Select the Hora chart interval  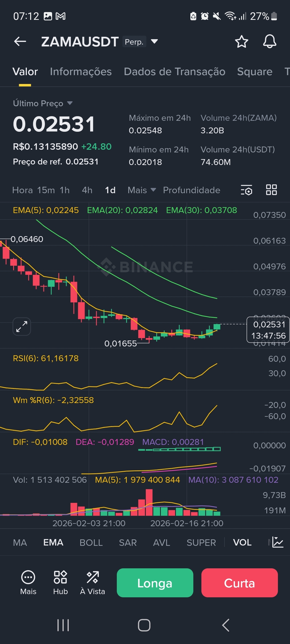tap(23, 190)
